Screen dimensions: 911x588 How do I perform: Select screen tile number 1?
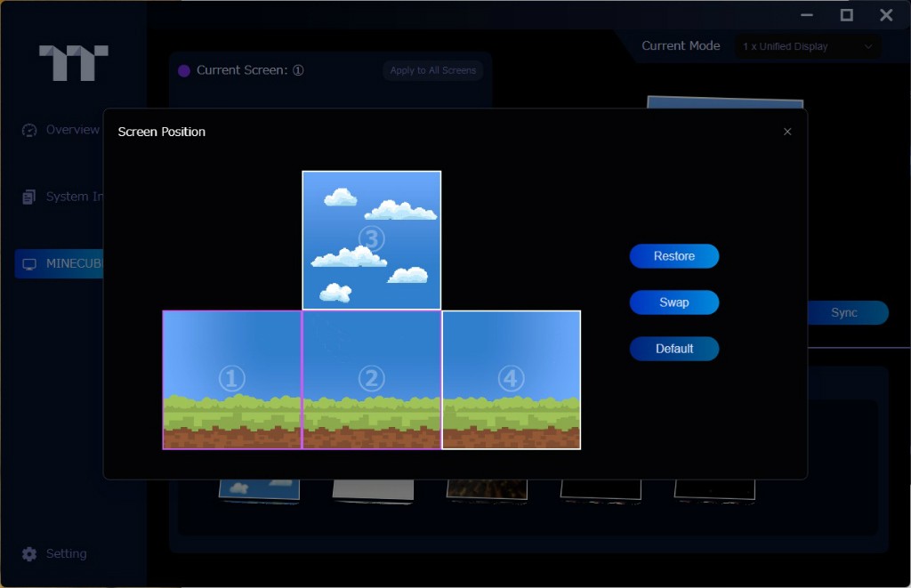(232, 380)
